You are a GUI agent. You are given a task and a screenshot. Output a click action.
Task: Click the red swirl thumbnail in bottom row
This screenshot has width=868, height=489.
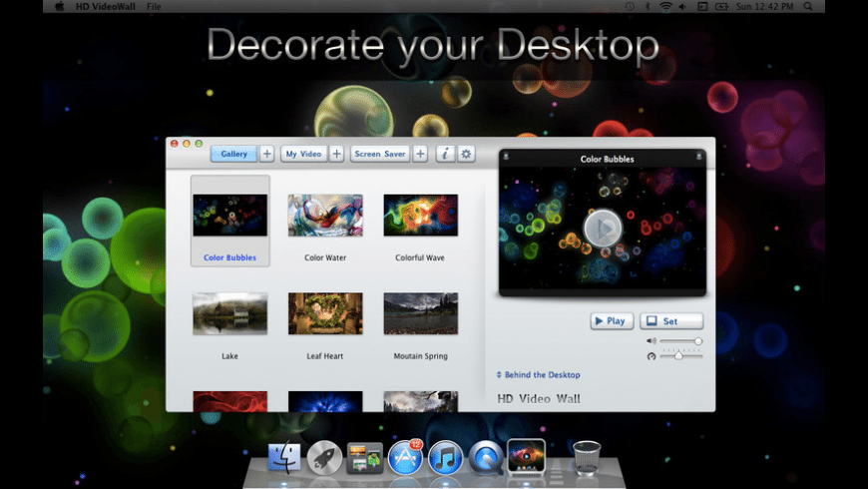click(229, 401)
